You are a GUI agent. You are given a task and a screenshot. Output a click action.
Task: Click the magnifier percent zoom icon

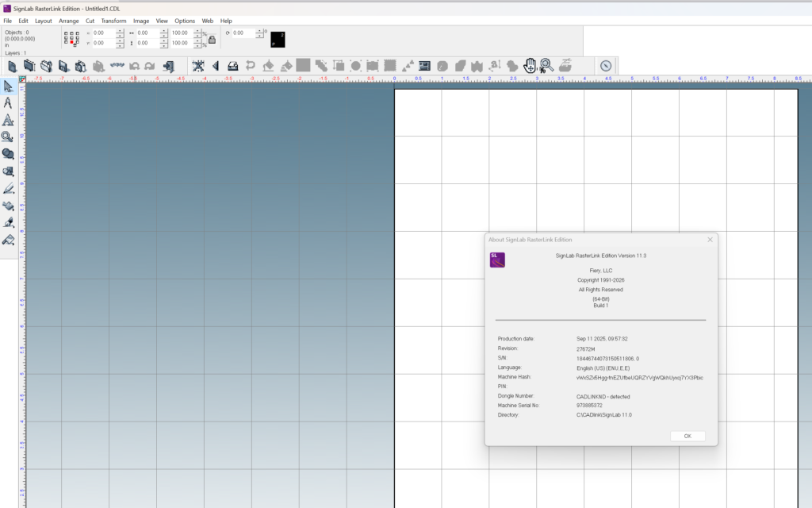547,66
